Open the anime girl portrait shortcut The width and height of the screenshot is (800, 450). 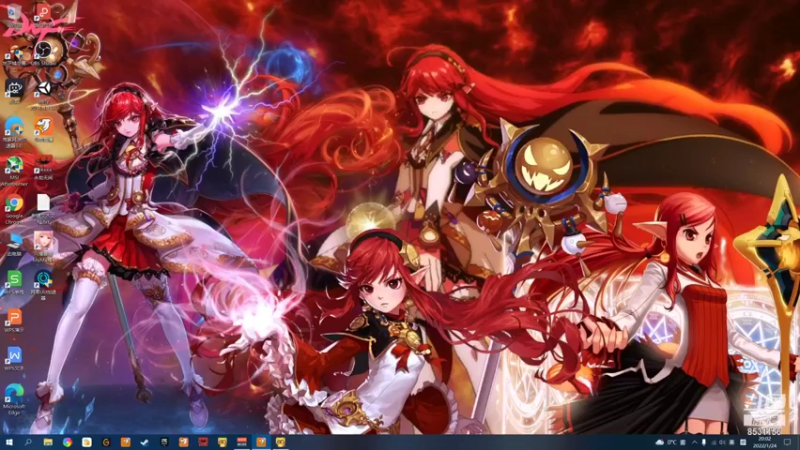coord(44,246)
